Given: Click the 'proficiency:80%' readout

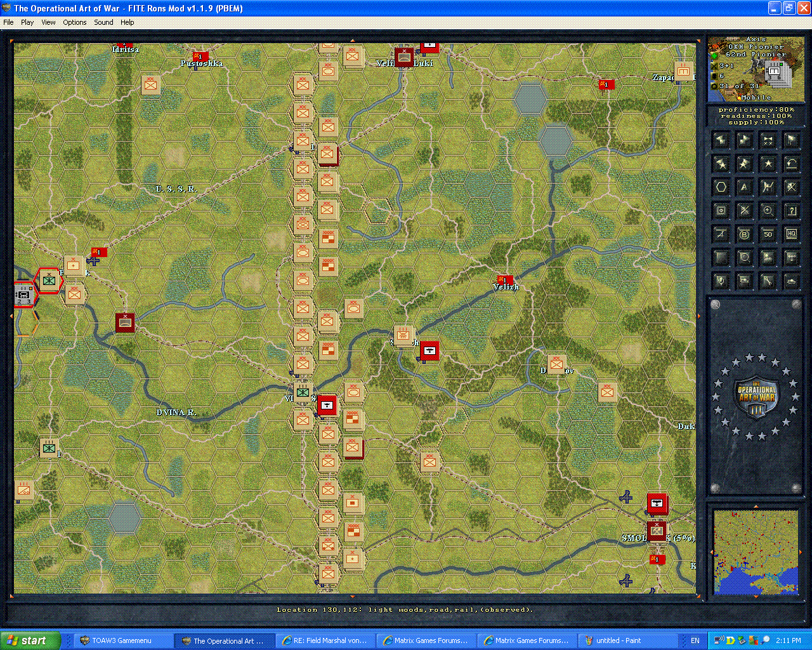Looking at the screenshot, I should 756,110.
